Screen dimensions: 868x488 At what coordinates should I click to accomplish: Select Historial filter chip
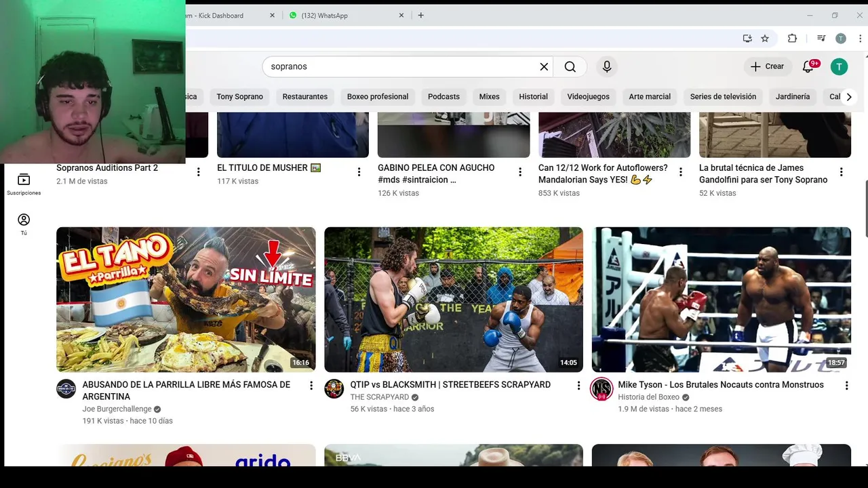(x=533, y=96)
